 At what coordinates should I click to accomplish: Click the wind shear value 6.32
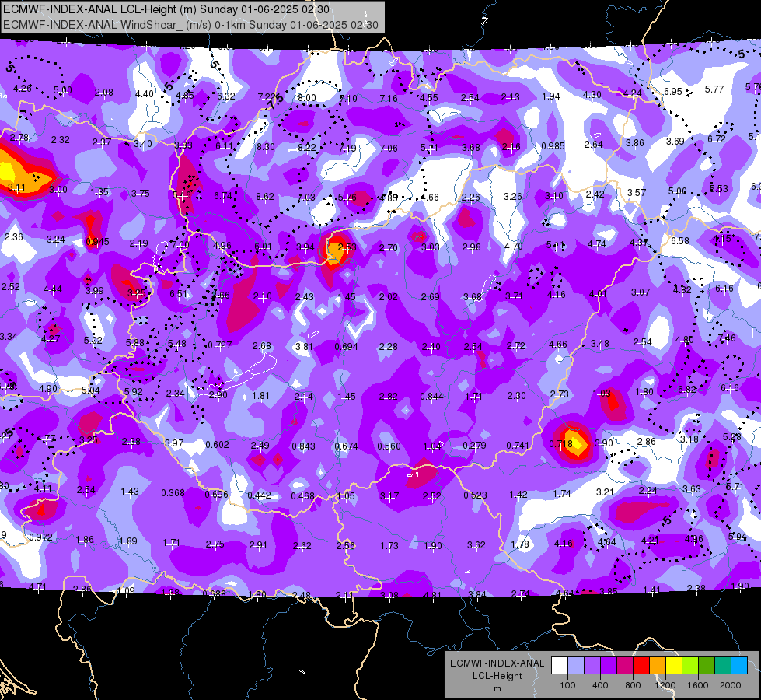click(225, 96)
